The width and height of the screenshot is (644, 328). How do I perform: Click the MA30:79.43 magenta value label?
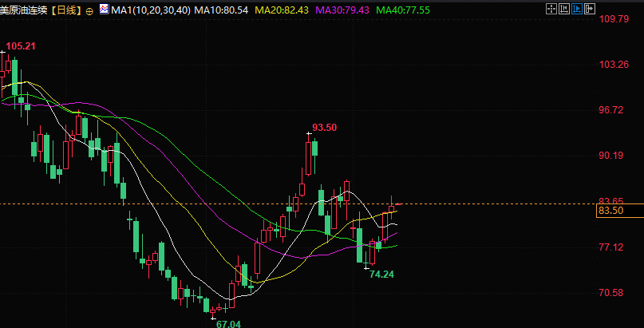(342, 10)
